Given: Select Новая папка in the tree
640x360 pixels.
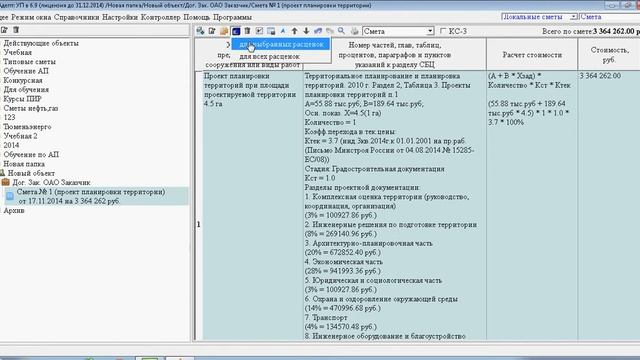Looking at the screenshot, I should point(24,164).
